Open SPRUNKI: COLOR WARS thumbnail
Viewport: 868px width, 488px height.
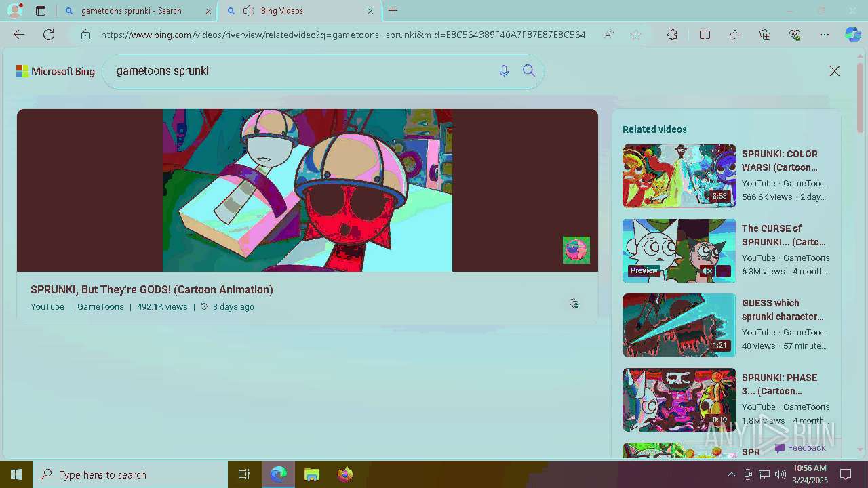click(679, 176)
